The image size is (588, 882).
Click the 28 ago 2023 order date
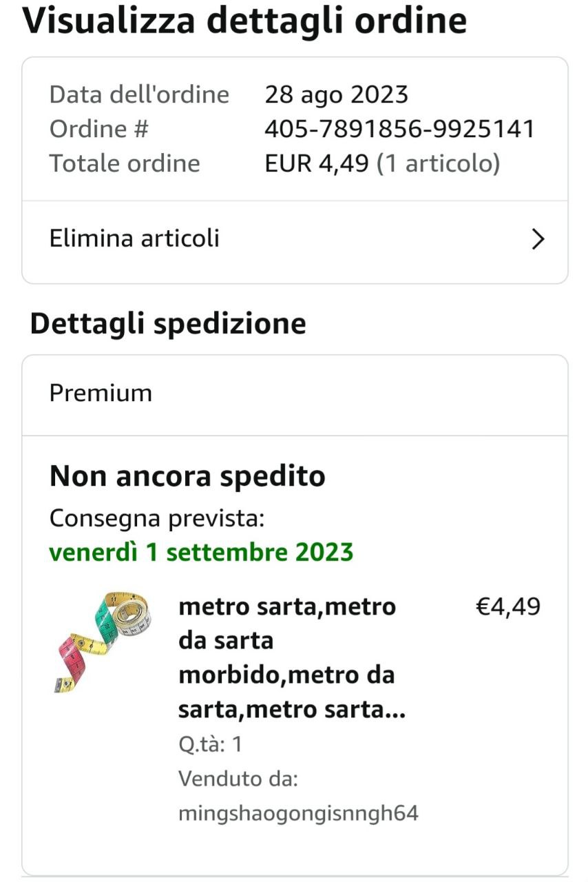pyautogui.click(x=336, y=94)
